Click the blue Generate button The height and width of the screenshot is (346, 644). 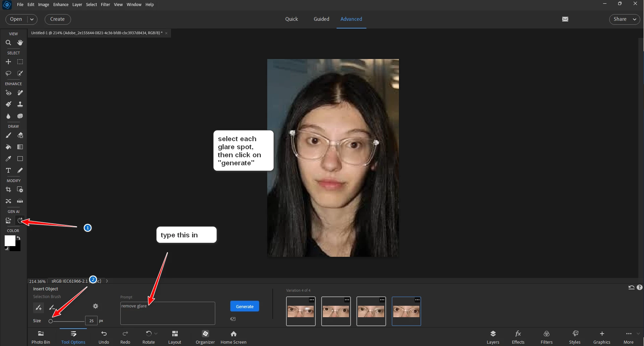pyautogui.click(x=244, y=306)
